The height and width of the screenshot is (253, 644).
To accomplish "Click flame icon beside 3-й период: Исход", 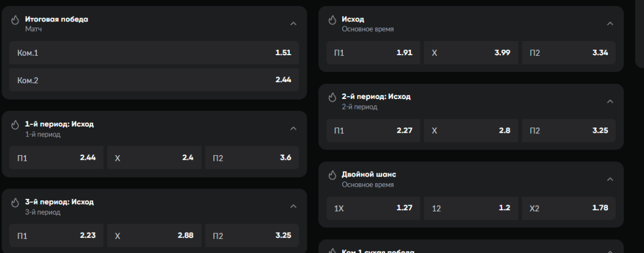I will pos(15,203).
